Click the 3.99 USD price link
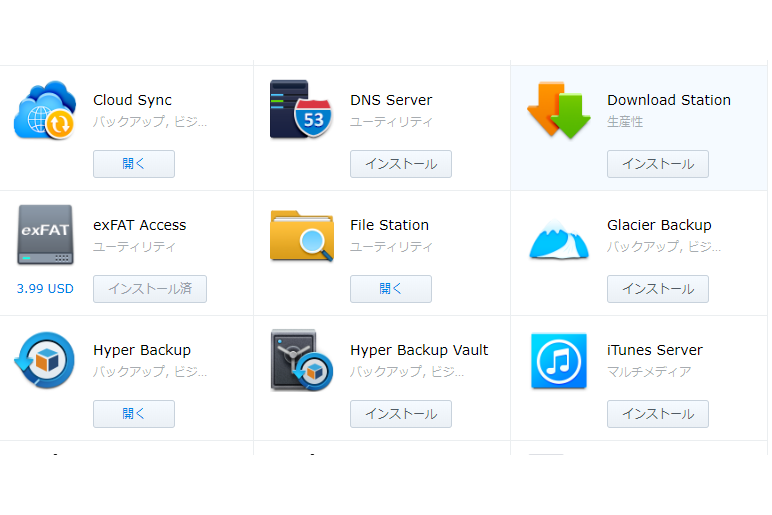The width and height of the screenshot is (772, 515). click(x=45, y=289)
